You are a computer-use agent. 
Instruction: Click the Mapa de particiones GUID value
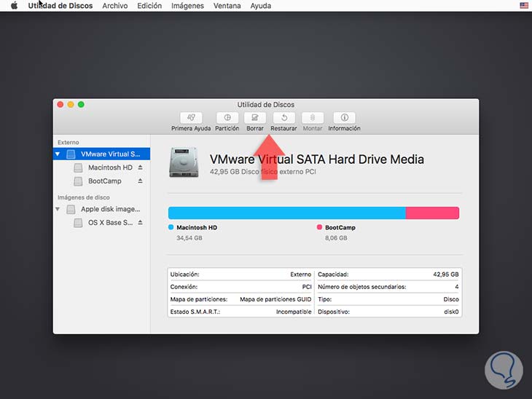[x=275, y=299]
